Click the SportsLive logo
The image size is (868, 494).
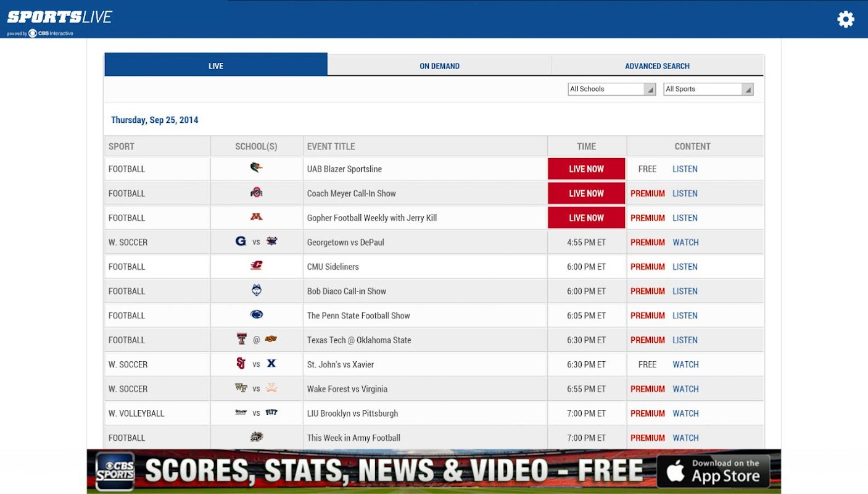tap(59, 17)
